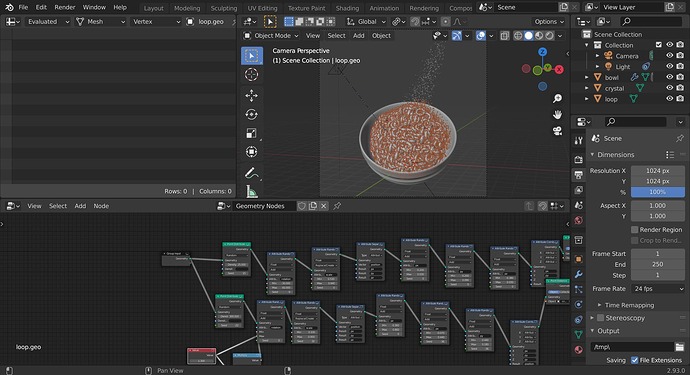Pin the Geometry Nodes node tree

tap(337, 206)
